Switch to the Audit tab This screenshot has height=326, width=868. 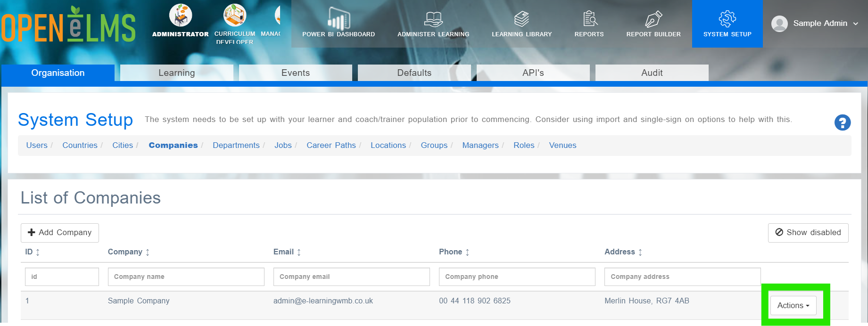pyautogui.click(x=652, y=73)
